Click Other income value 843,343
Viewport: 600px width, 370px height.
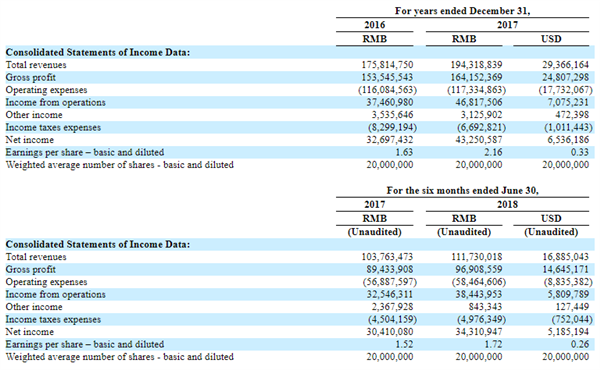485,307
